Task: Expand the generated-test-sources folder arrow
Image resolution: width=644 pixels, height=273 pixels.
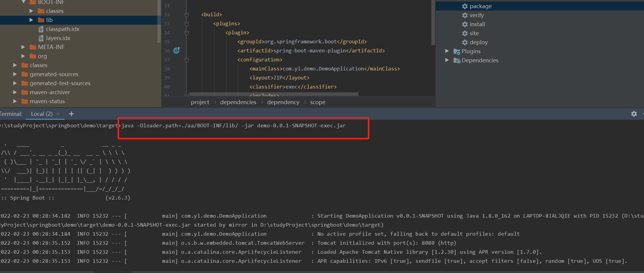Action: (x=15, y=83)
